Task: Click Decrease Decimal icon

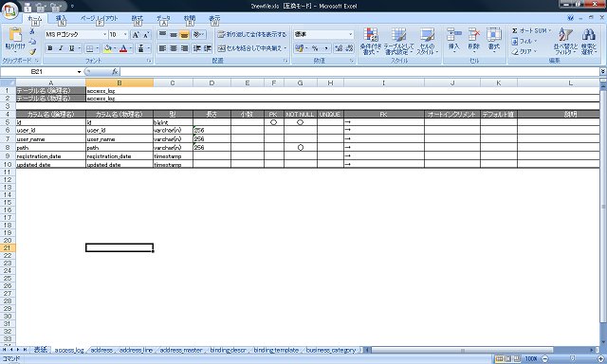Action: coord(349,48)
